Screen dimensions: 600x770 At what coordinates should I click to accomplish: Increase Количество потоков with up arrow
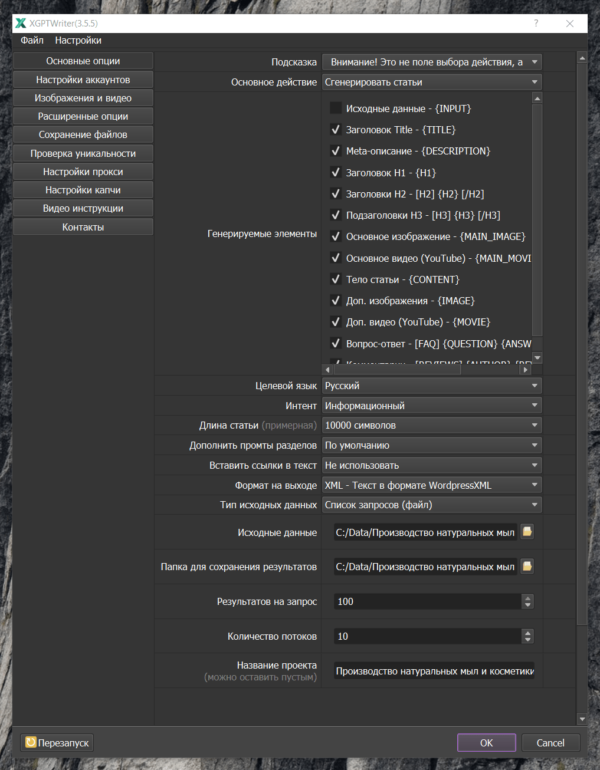(528, 632)
